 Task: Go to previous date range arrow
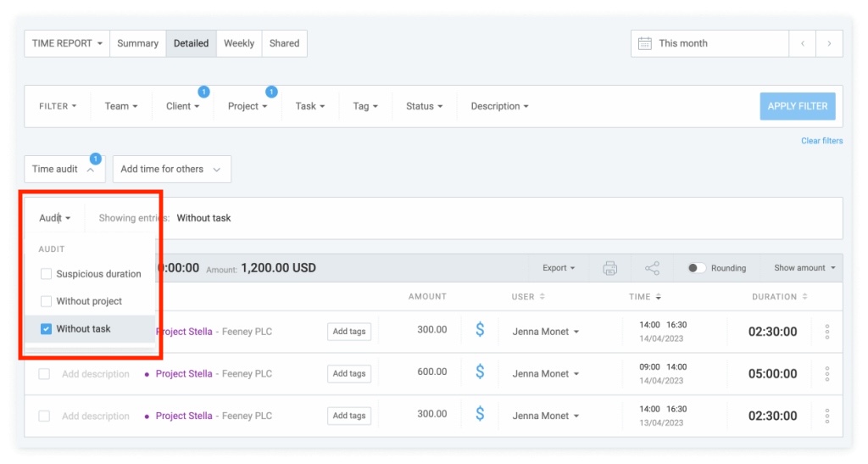[802, 43]
